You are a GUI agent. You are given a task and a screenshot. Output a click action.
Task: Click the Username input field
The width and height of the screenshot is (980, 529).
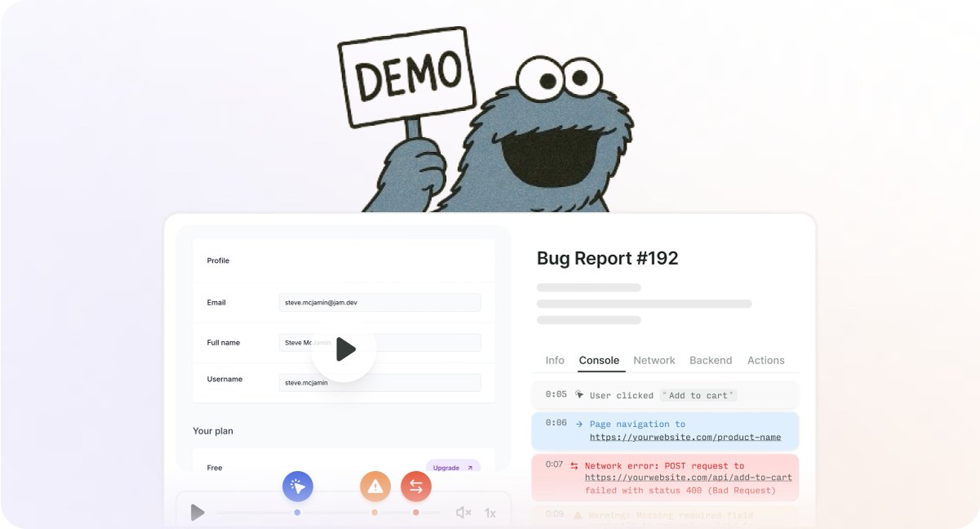point(380,382)
